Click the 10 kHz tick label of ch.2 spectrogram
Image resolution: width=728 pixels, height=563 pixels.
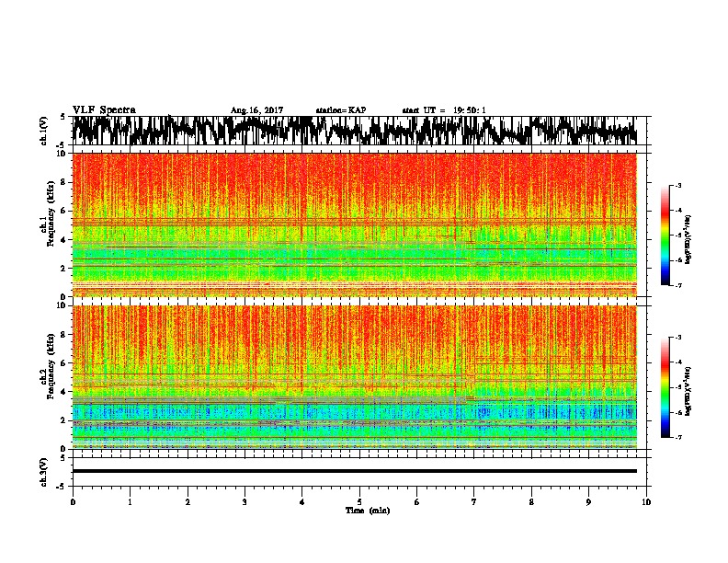click(63, 305)
